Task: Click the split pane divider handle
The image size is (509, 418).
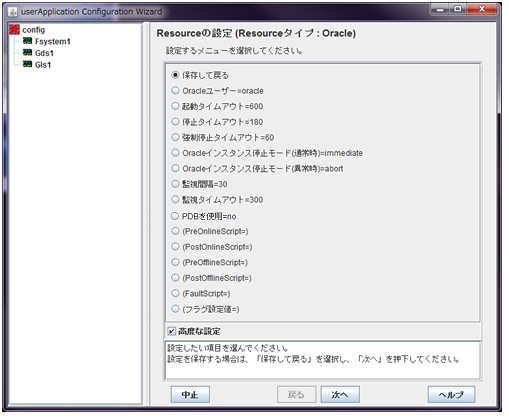Action: click(x=146, y=213)
